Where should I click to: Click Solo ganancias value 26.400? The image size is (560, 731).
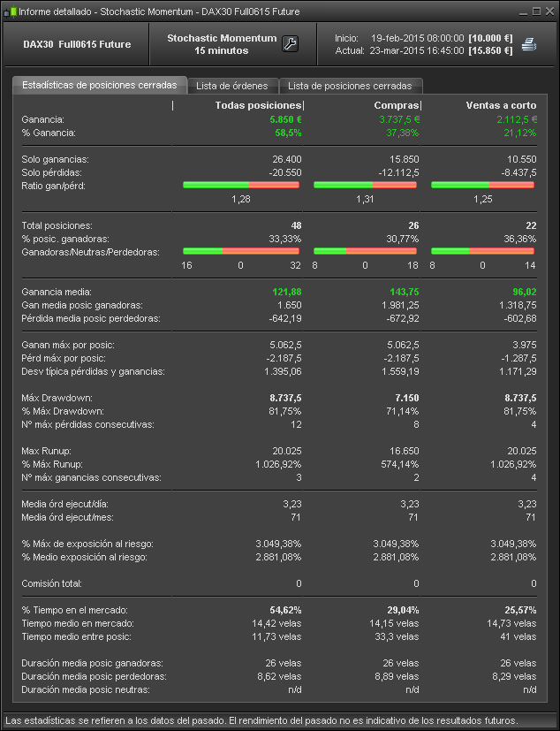click(x=287, y=159)
